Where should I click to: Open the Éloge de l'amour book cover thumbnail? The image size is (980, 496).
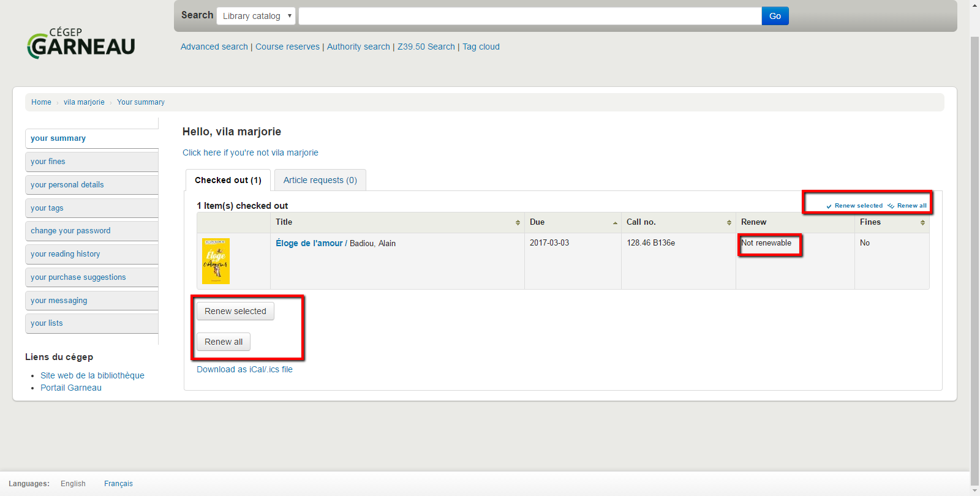click(216, 261)
